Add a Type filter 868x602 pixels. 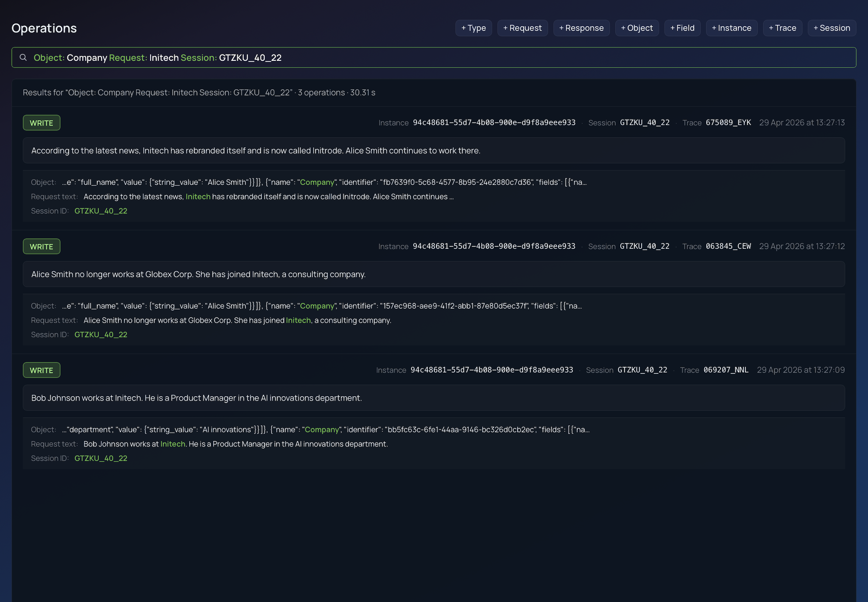pyautogui.click(x=473, y=28)
